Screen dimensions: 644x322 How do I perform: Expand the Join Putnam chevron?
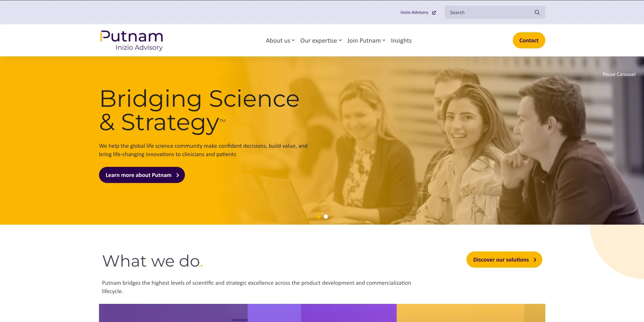coord(384,40)
